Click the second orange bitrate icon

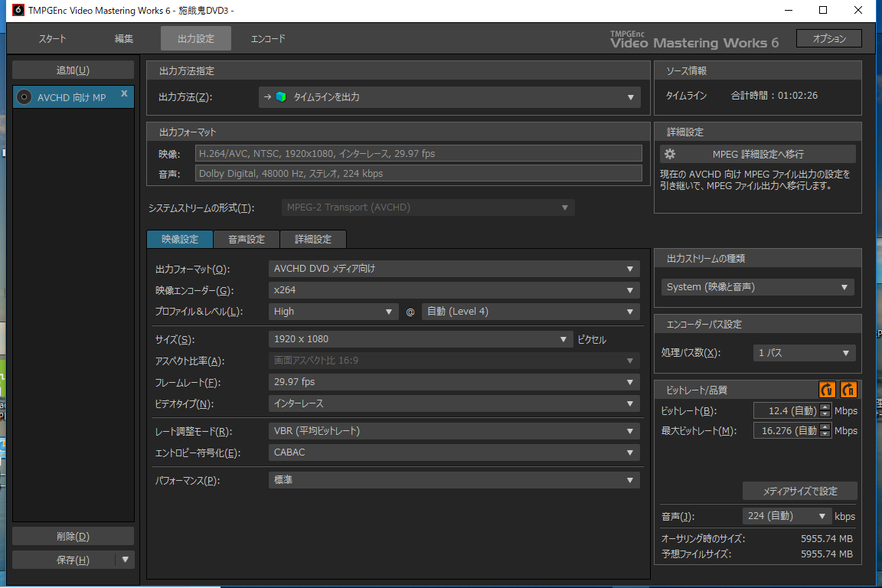click(848, 390)
